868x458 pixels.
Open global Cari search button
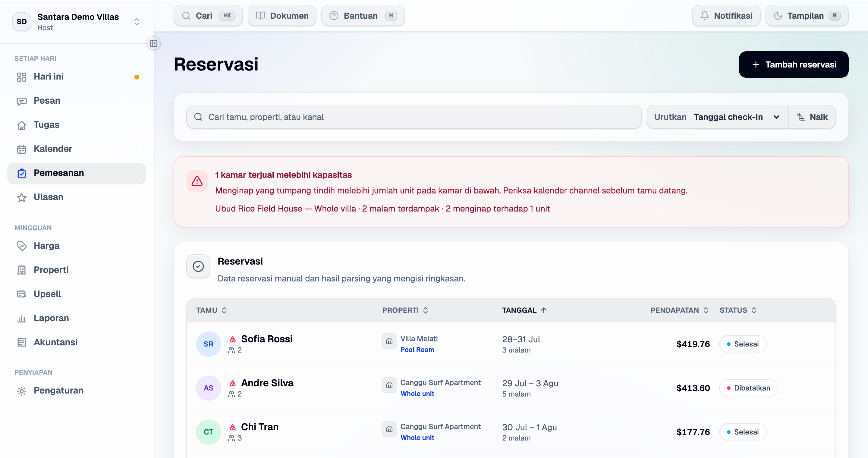click(x=208, y=16)
